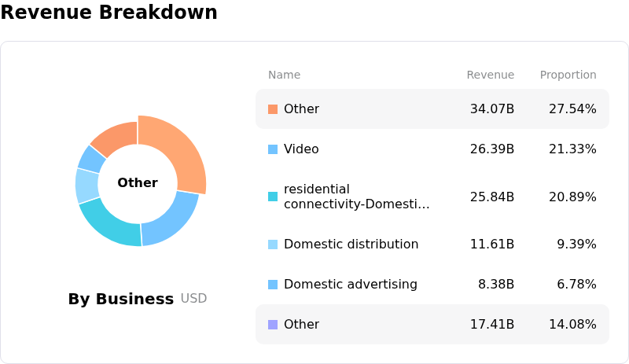Select the Domestic advertising row
629x364 pixels.
432,284
